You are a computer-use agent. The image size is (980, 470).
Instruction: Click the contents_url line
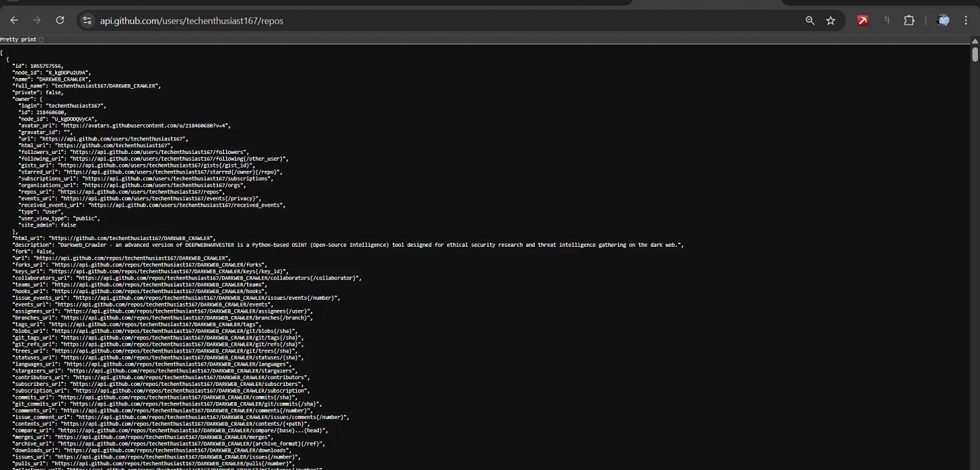click(161, 424)
